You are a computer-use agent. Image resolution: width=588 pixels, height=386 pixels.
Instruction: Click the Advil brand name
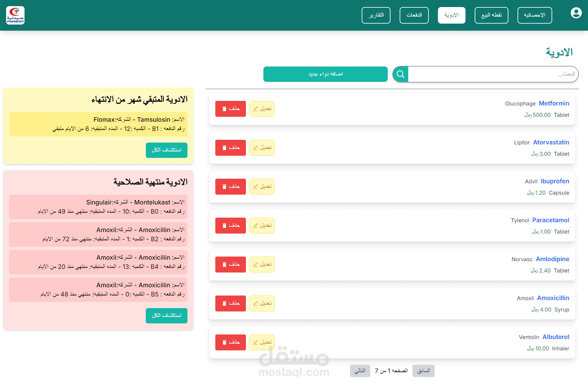[531, 182]
